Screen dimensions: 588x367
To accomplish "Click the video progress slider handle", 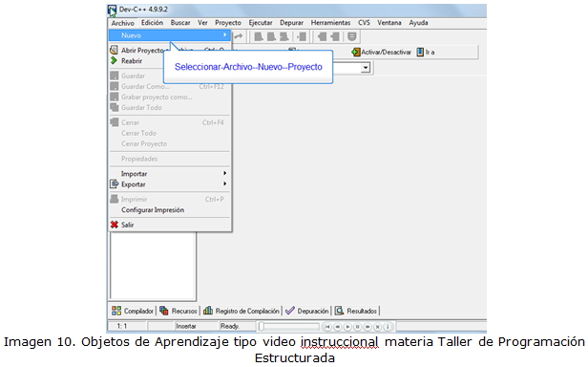I will (x=262, y=327).
